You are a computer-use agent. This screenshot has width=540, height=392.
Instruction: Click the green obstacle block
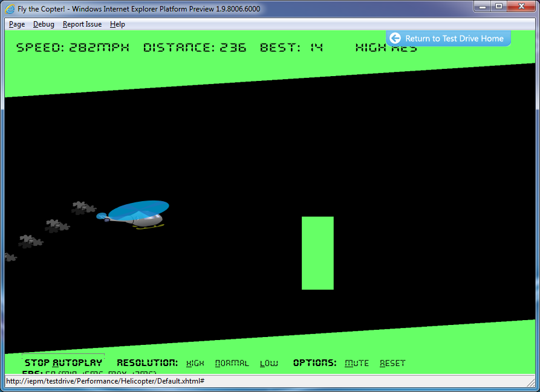(317, 253)
